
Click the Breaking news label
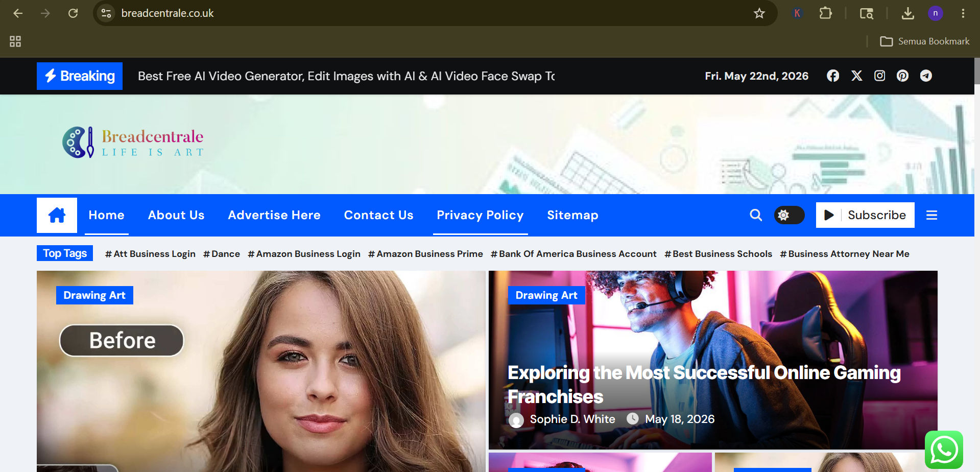(80, 76)
